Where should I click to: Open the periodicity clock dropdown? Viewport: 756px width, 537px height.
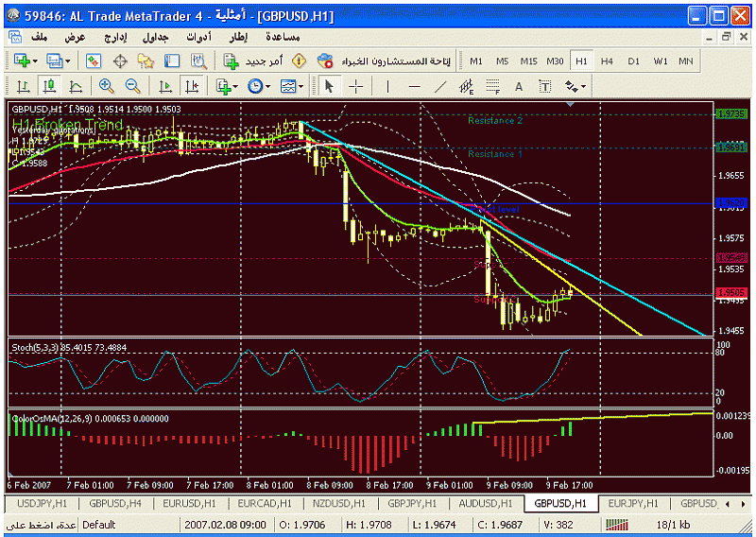[258, 86]
